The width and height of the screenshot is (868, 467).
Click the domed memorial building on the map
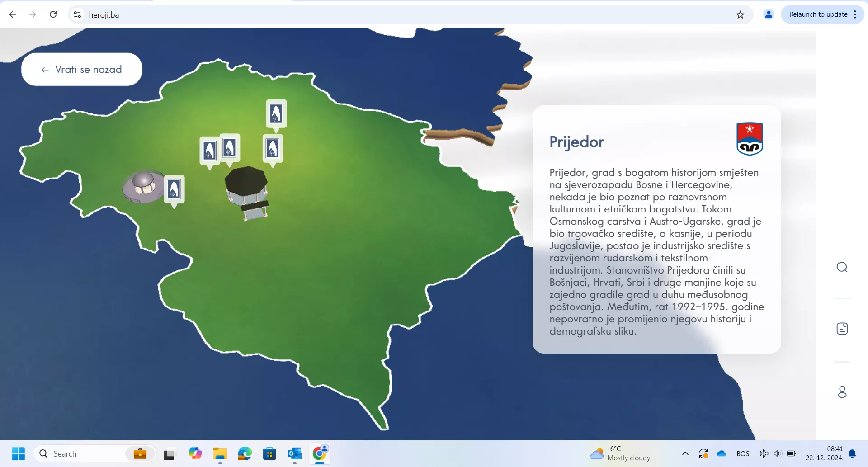[x=142, y=186]
